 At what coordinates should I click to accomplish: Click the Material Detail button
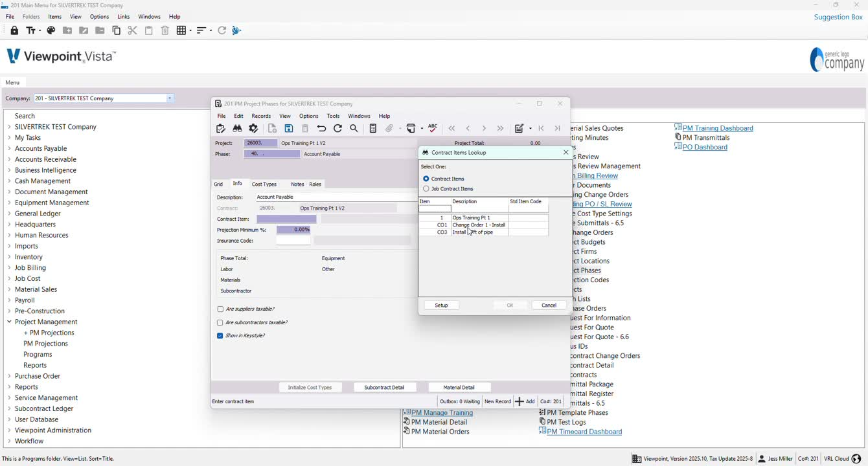pyautogui.click(x=459, y=388)
